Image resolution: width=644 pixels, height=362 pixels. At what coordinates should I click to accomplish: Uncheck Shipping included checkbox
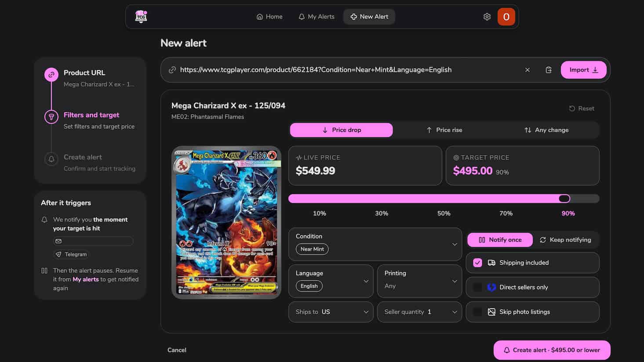click(x=477, y=263)
